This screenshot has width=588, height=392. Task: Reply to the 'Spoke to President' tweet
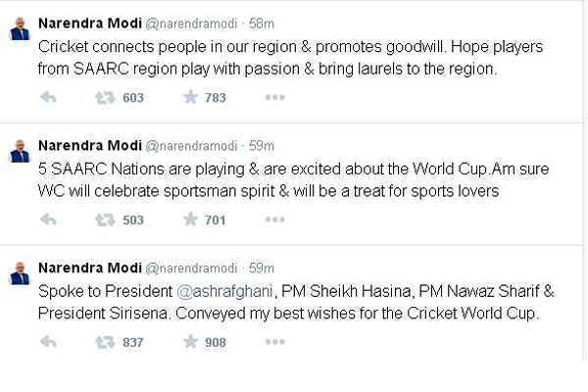click(49, 342)
